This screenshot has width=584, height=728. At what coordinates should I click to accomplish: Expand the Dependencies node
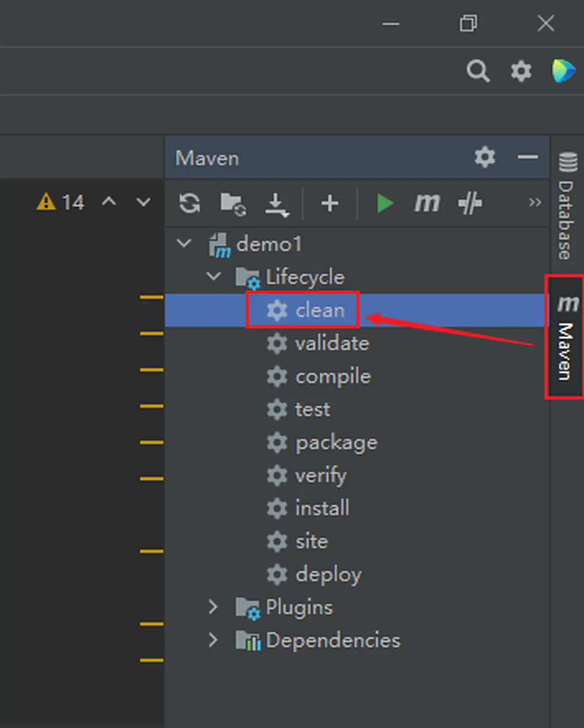213,640
